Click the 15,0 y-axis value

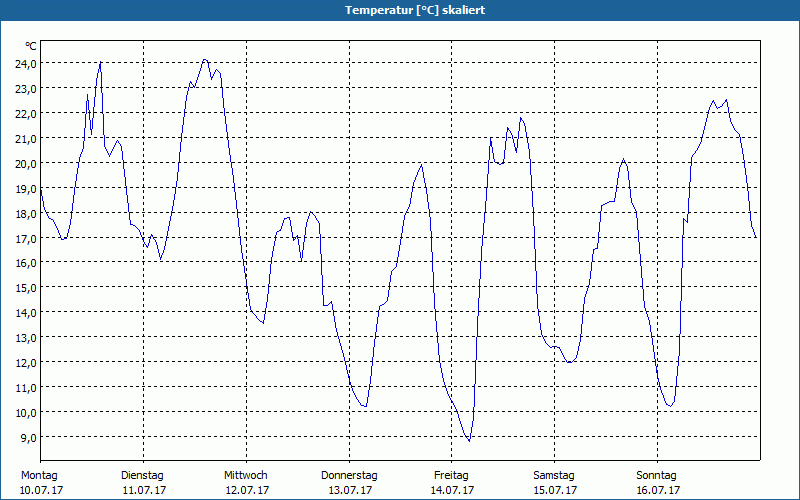[x=26, y=288]
